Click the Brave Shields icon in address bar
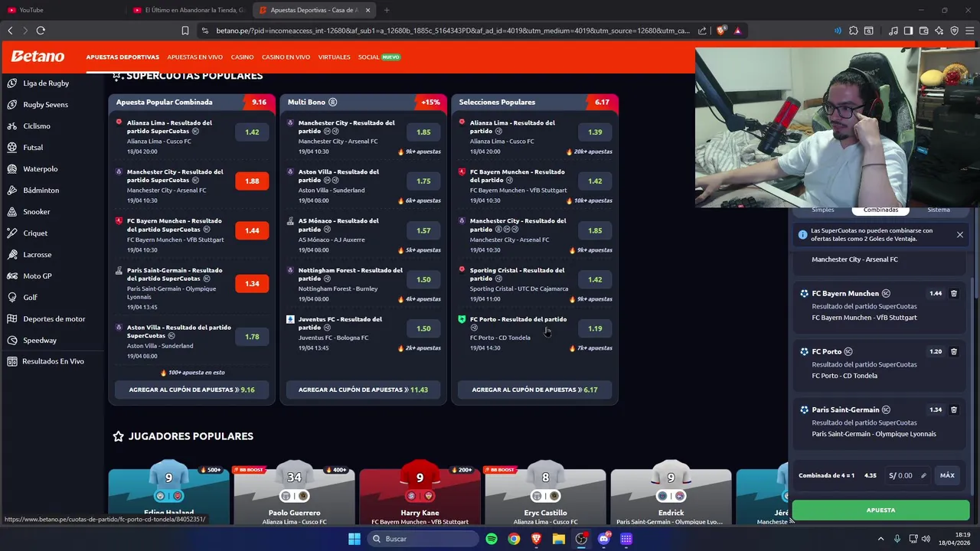Screen dimensions: 980x551 coord(721,31)
